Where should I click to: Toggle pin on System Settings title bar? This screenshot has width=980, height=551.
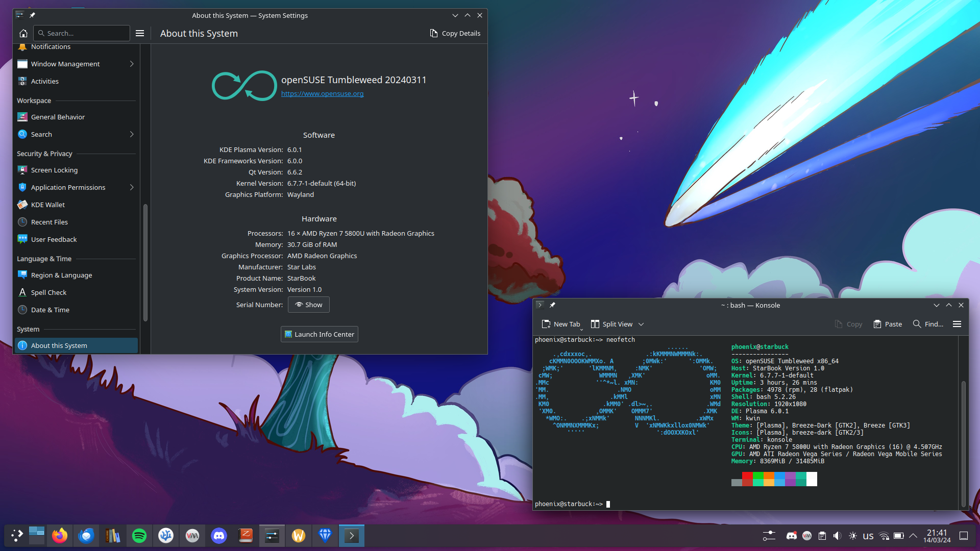pos(32,15)
